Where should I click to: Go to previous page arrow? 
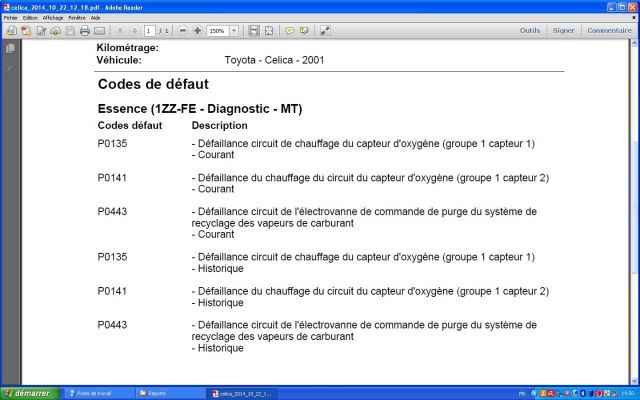120,31
